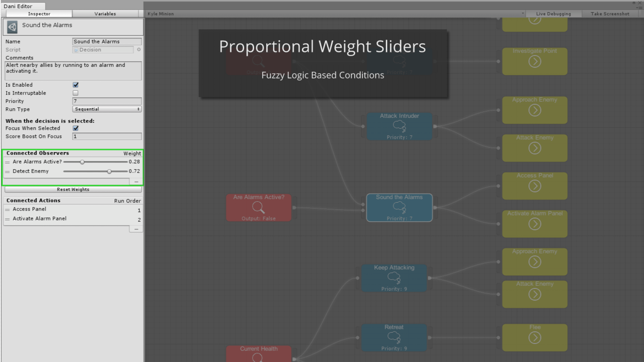Select the Attack Enemy node linked from Keep Attacking
This screenshot has width=644, height=362.
[x=535, y=294]
